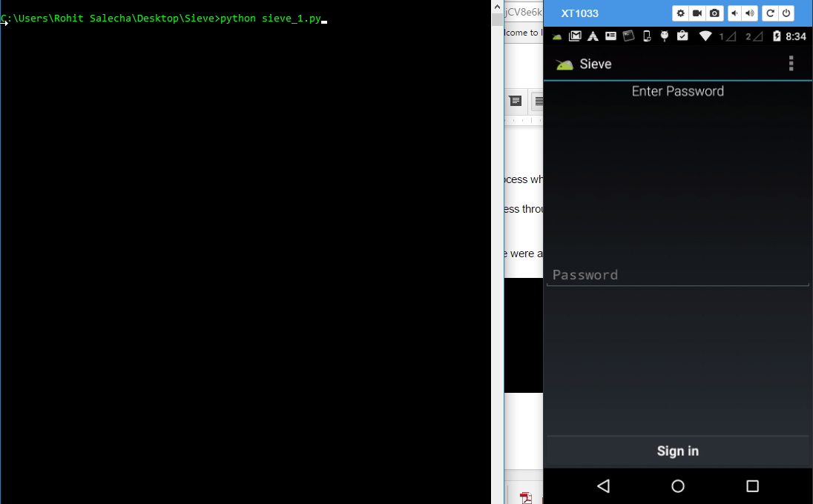Tap the Android back navigation button
The width and height of the screenshot is (813, 504).
coord(603,486)
